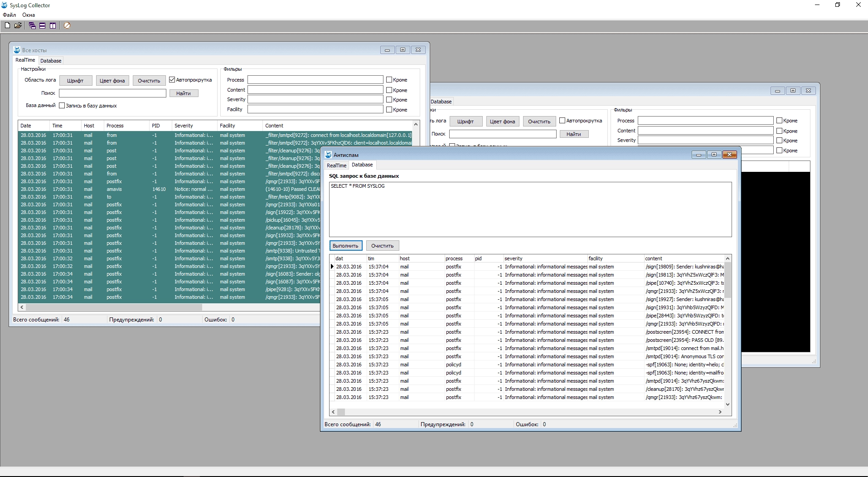Click the SysLog Collector title bar app icon
868x477 pixels.
pyautogui.click(x=5, y=5)
